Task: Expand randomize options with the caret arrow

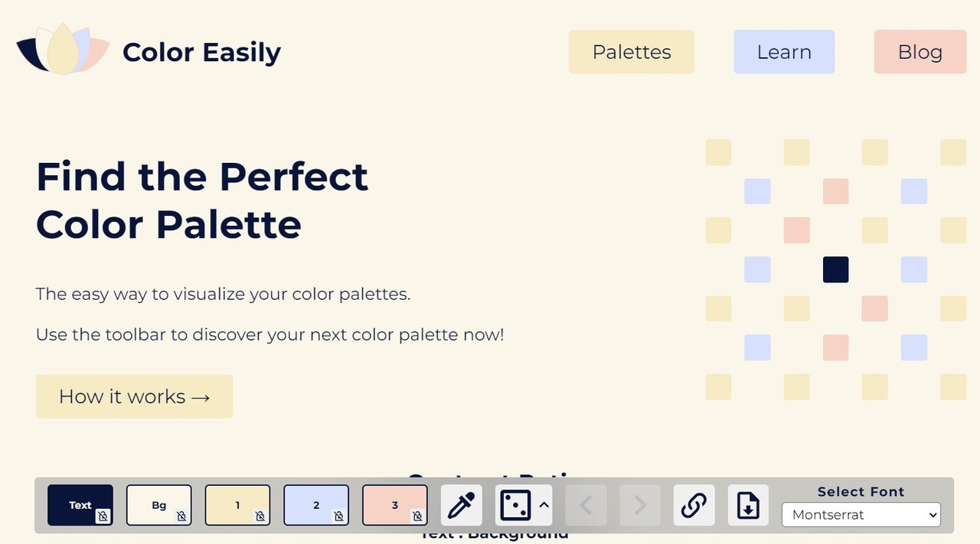Action: [544, 505]
